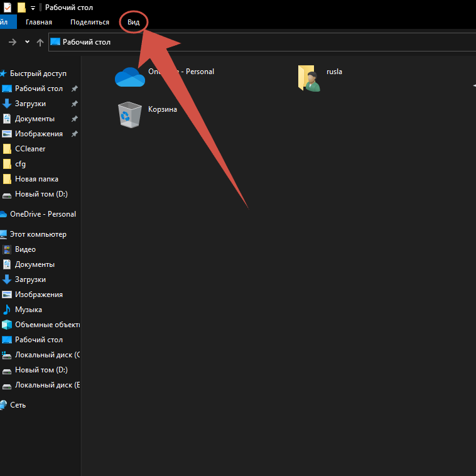Select the CCleaner folder in Quick access
Screen dimensions: 476x476
pos(30,149)
